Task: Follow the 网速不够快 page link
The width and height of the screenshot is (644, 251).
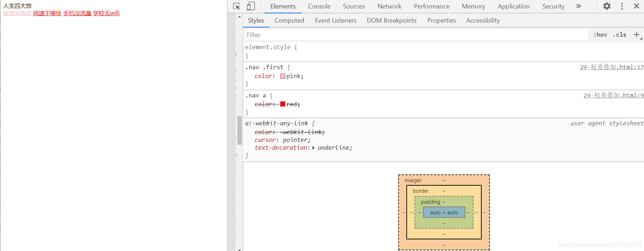Action: (47, 13)
